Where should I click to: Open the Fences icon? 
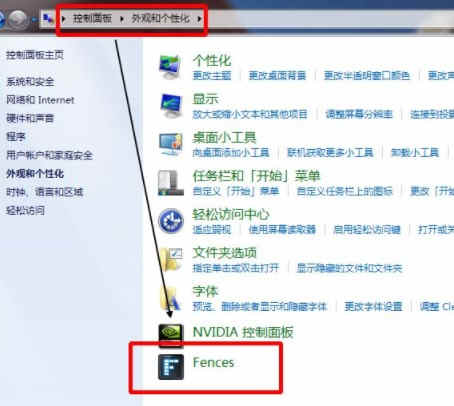pyautogui.click(x=171, y=367)
